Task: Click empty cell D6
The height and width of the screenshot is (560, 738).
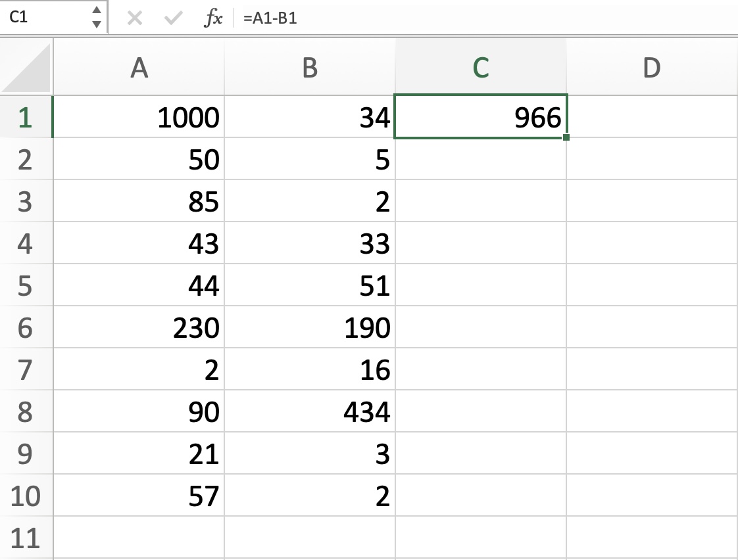Action: pos(652,327)
